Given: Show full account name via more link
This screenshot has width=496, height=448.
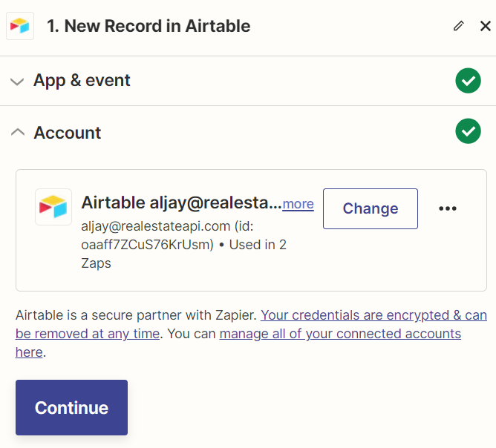Looking at the screenshot, I should click(298, 204).
